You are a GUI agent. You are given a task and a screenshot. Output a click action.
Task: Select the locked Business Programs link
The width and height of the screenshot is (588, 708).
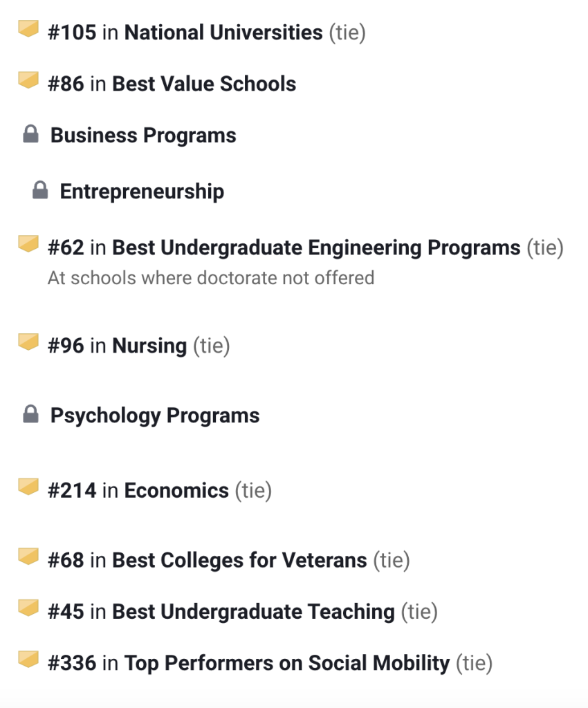click(143, 136)
